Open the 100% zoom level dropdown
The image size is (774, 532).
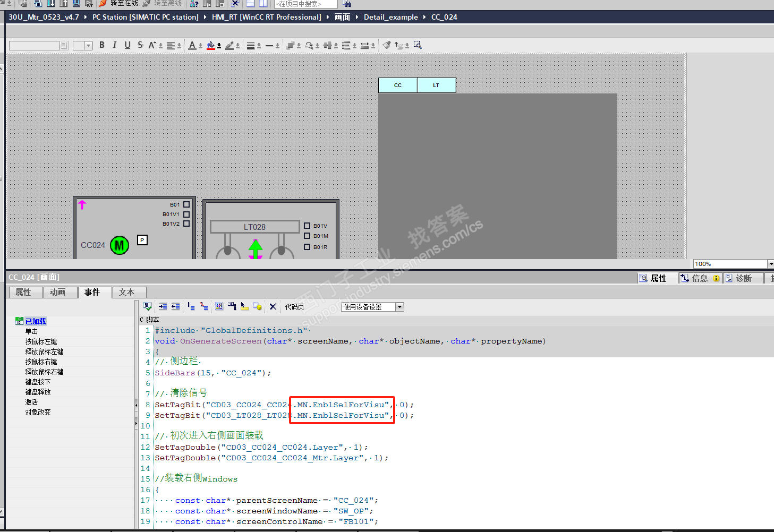[x=770, y=264]
